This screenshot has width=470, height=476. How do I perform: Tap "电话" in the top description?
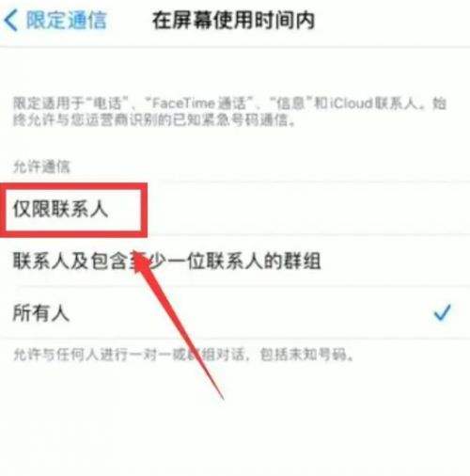(x=107, y=103)
